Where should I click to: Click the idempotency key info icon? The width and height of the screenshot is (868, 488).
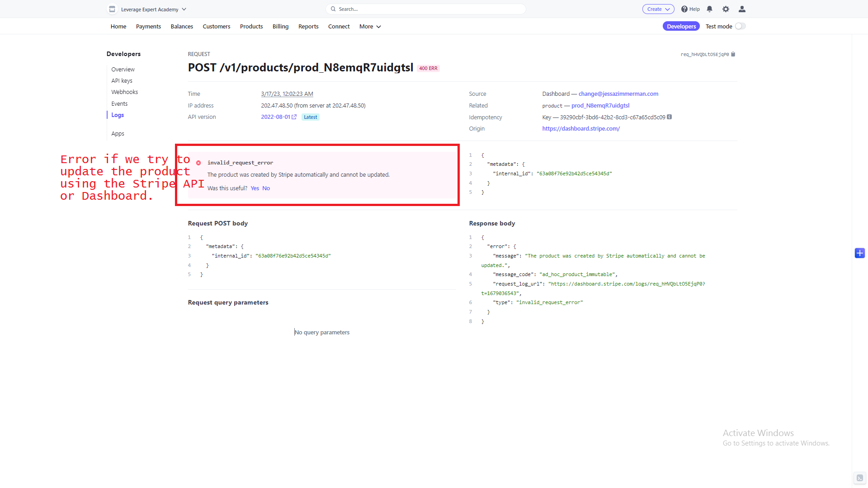[670, 117]
